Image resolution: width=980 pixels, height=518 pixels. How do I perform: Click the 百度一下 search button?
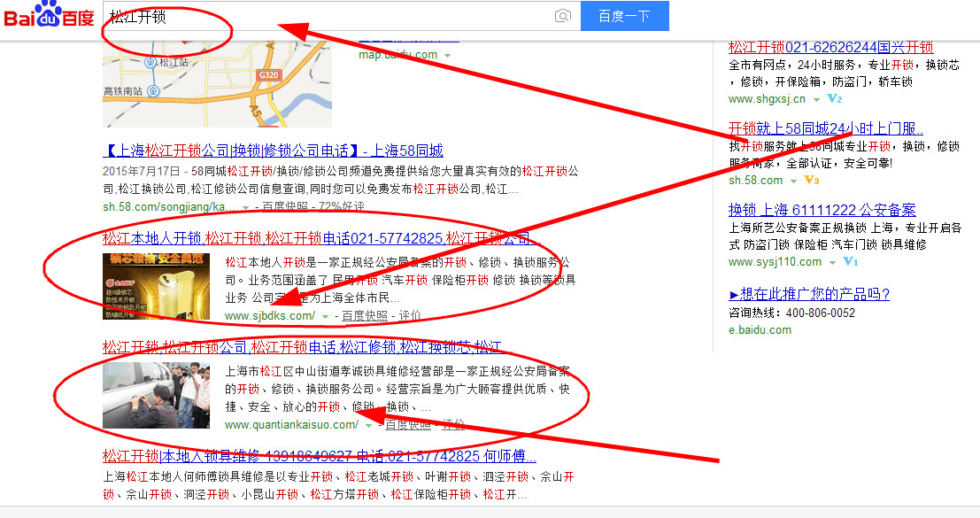[x=625, y=16]
